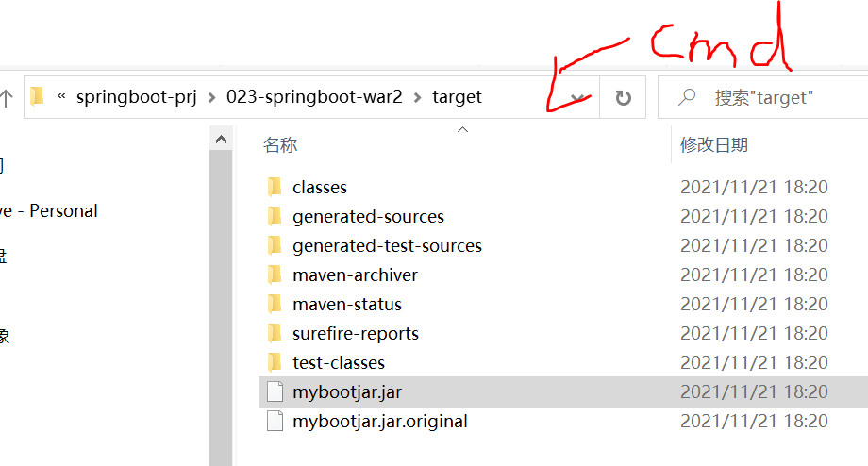The image size is (868, 466).
Task: Select the generated-test-sources folder icon
Action: point(275,245)
